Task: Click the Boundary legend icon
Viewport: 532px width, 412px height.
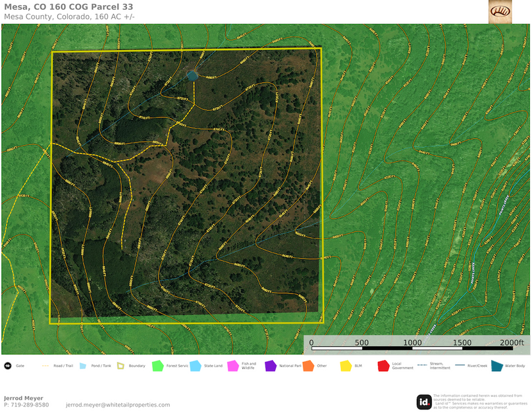Action: click(120, 366)
